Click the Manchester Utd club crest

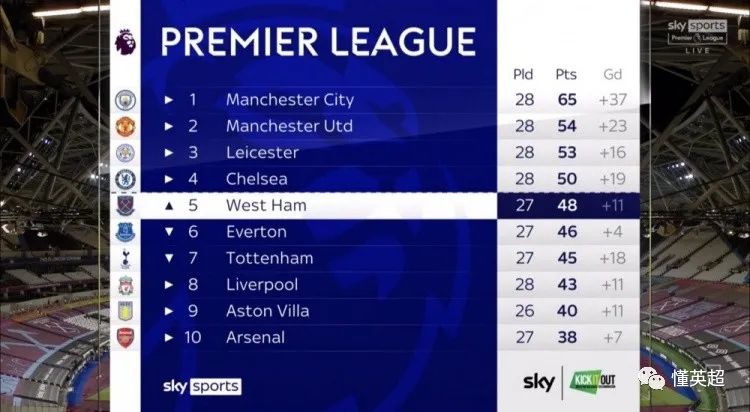click(125, 127)
